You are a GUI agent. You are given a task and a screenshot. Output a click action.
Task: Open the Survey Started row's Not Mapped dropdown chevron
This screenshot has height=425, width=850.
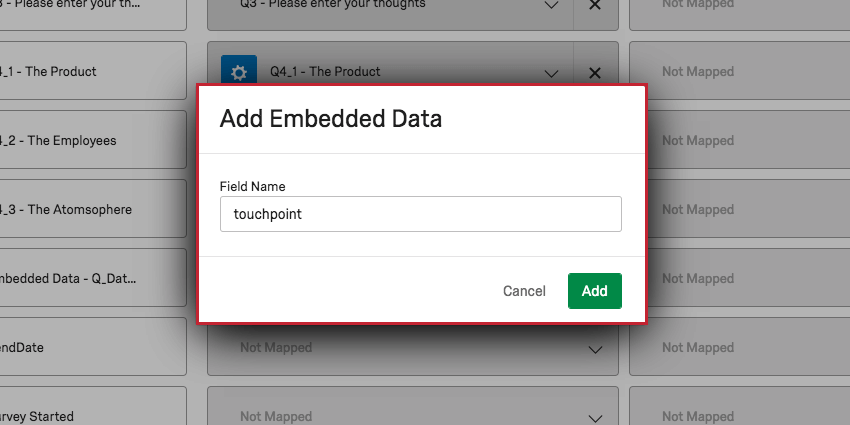pyautogui.click(x=595, y=416)
